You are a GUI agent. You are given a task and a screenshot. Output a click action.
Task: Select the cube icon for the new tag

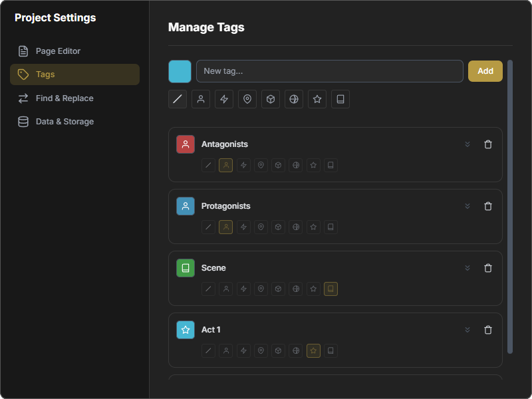[x=271, y=98]
